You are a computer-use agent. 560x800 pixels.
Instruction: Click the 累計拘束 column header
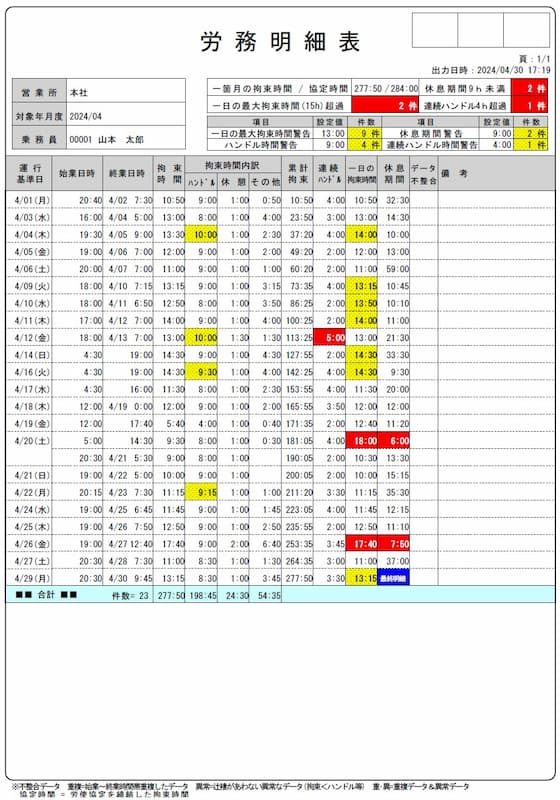tap(297, 173)
